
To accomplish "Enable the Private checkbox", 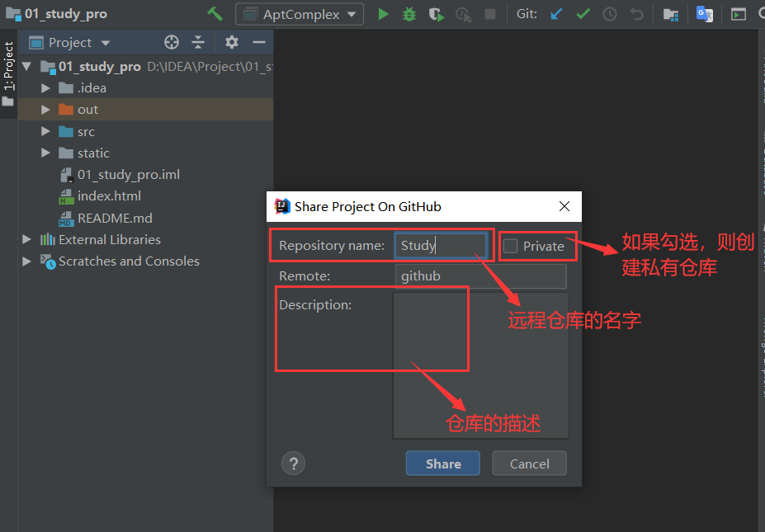I will [510, 247].
